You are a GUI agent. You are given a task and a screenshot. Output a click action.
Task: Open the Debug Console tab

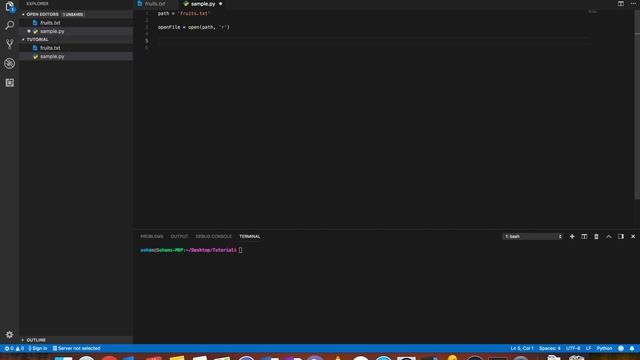click(213, 236)
